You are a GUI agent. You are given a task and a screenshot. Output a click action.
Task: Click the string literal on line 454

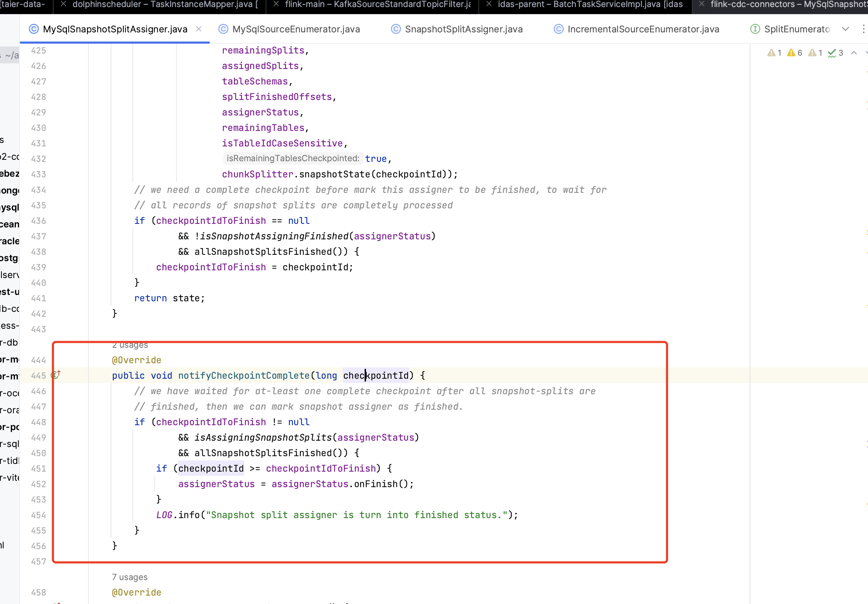coord(356,515)
